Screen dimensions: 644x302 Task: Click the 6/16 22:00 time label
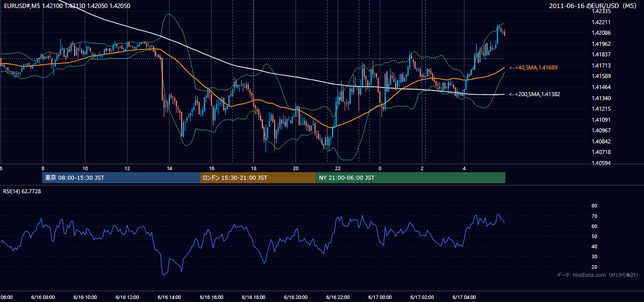click(338, 297)
